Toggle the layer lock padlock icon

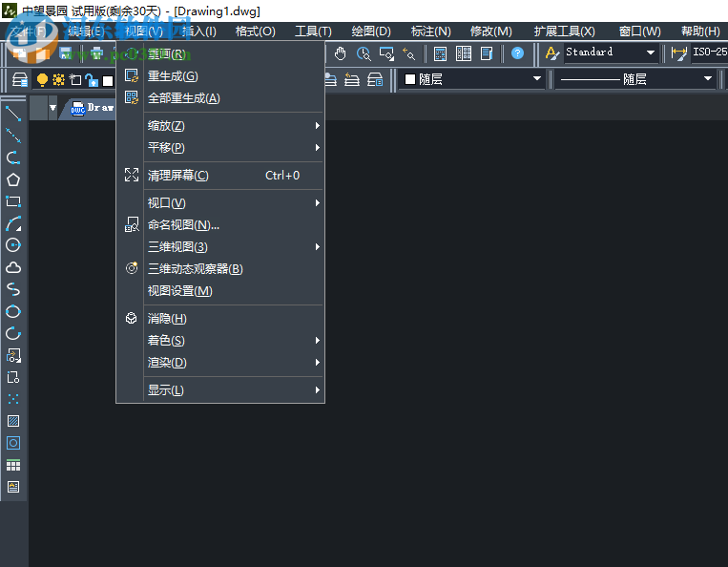(x=92, y=80)
